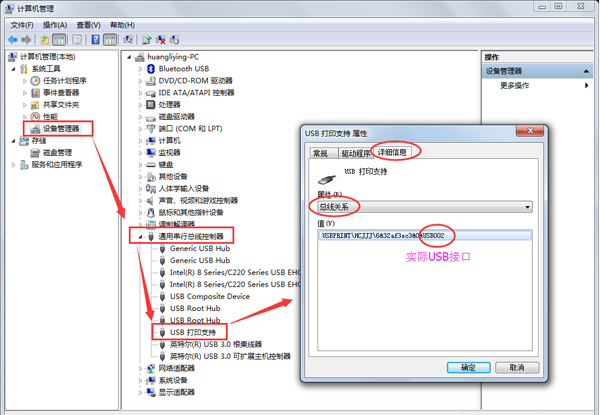
Task: Select the 任务计划程序 clock icon
Action: point(35,81)
